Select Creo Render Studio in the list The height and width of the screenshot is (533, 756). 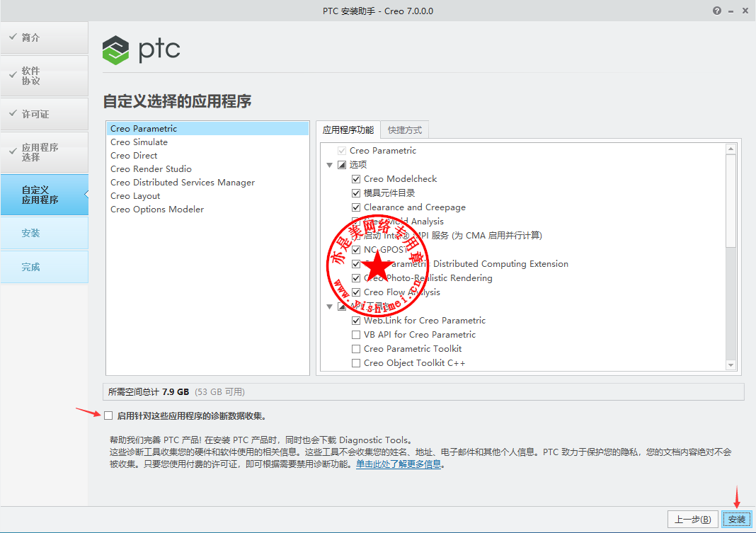pyautogui.click(x=207, y=169)
